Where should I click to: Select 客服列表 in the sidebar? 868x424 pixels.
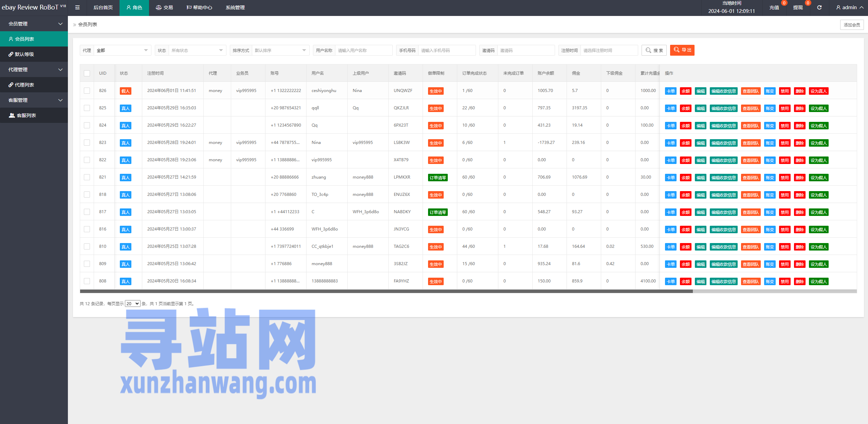pos(34,115)
